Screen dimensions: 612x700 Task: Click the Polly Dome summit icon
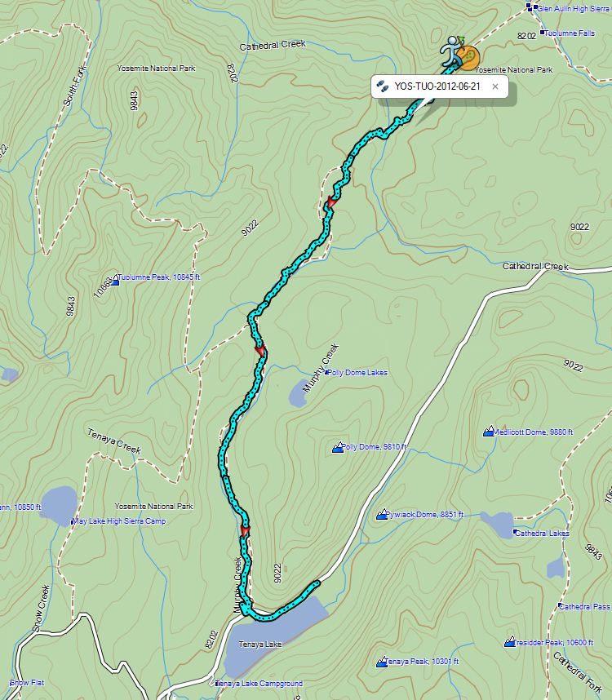(338, 447)
